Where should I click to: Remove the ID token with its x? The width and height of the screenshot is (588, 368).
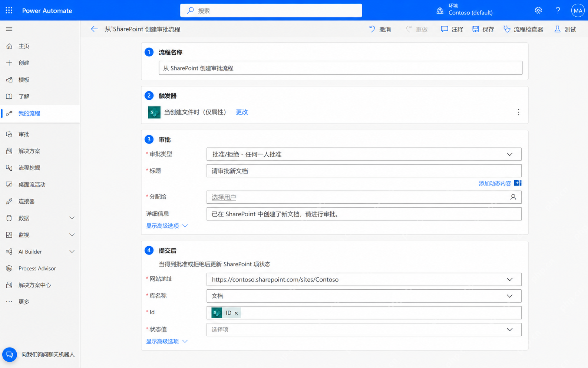[x=236, y=313]
